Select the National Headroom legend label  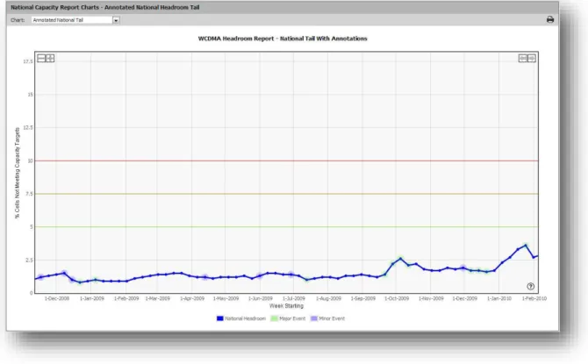245,318
